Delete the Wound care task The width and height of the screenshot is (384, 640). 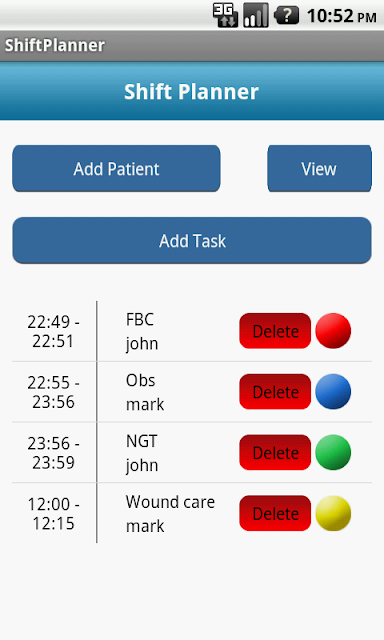coord(275,513)
